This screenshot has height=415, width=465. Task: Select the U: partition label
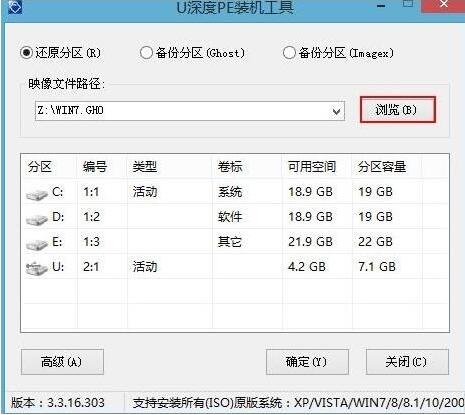pos(58,267)
